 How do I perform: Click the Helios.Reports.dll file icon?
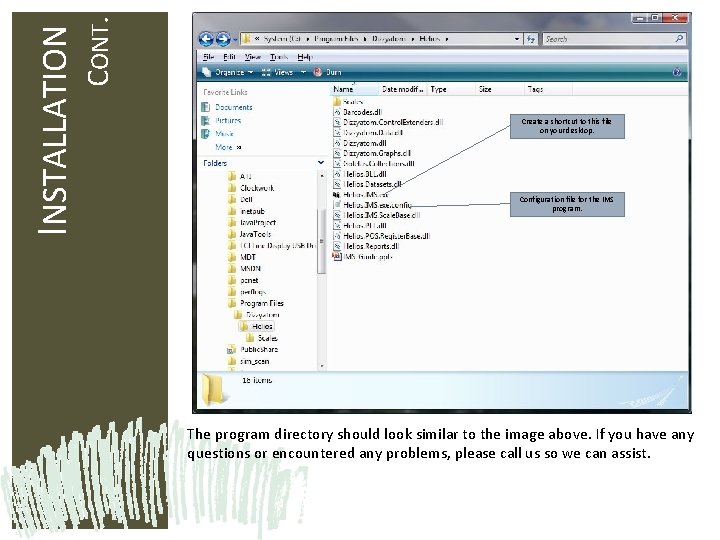click(337, 246)
